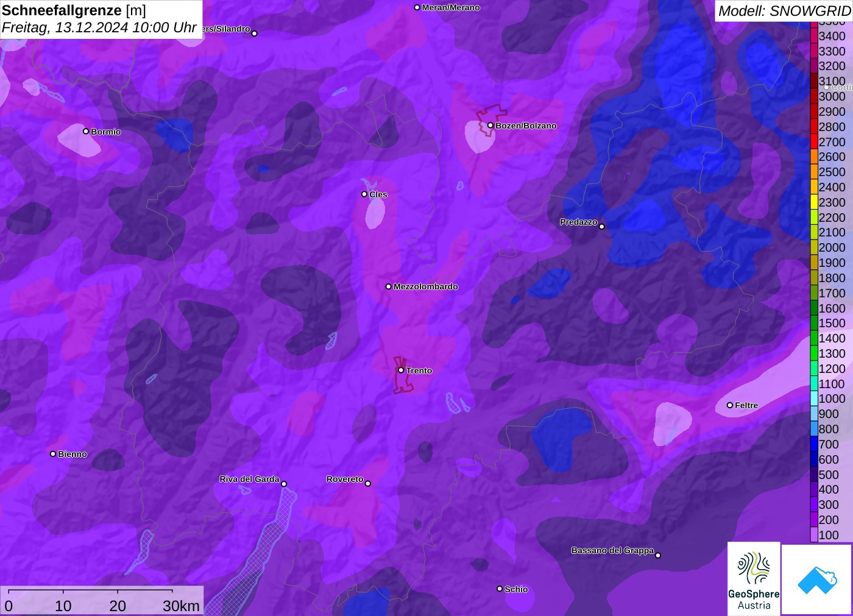Click the 100 m legend color swatch

[814, 535]
